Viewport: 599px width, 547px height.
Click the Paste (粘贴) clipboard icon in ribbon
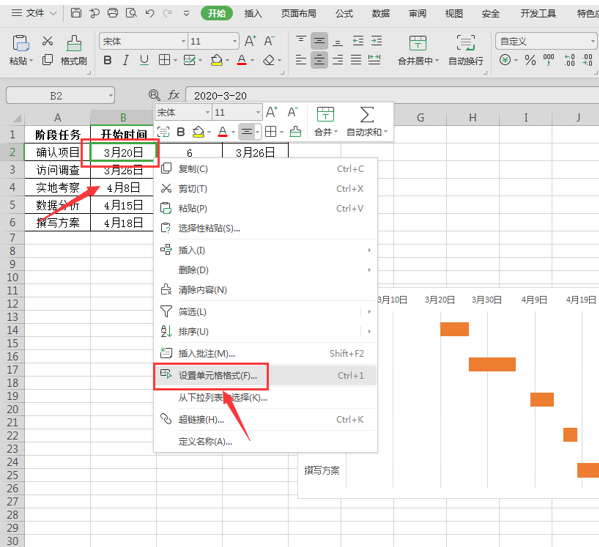(20, 43)
